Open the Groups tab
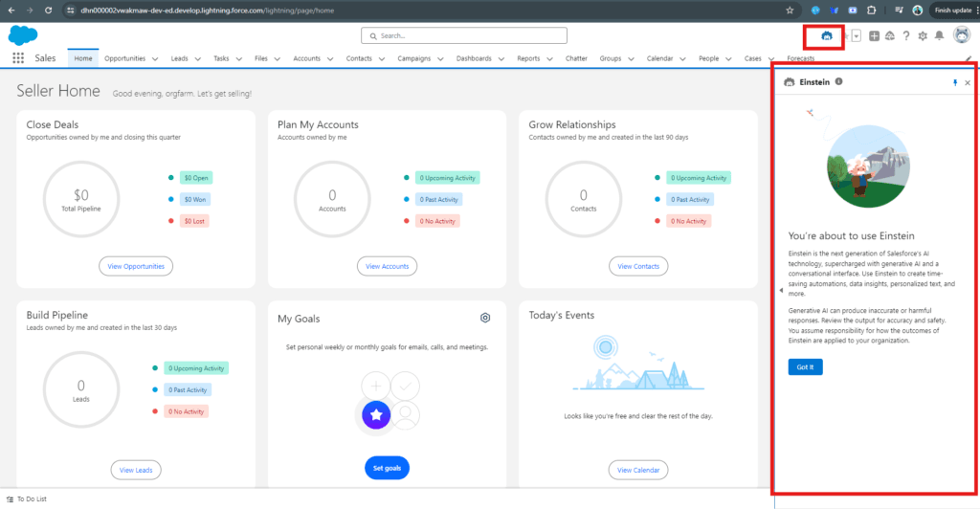The width and height of the screenshot is (980, 509). tap(610, 58)
